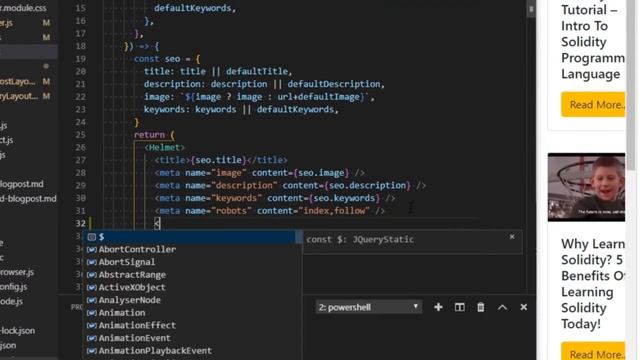
Task: Split the terminal panel
Action: [x=460, y=307]
